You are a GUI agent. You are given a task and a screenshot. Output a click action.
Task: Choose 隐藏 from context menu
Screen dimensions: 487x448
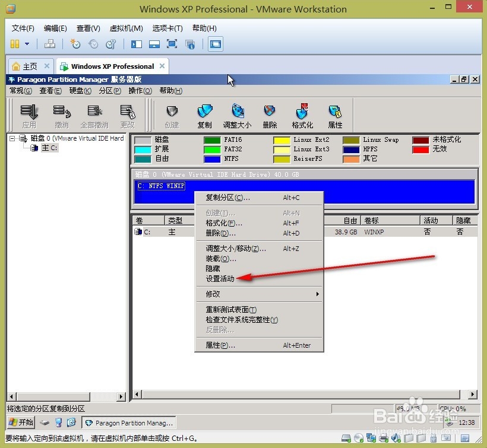coord(259,268)
